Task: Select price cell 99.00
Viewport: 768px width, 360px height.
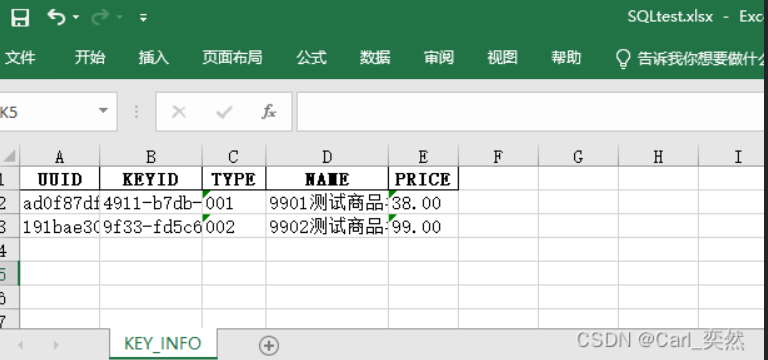Action: (x=423, y=226)
